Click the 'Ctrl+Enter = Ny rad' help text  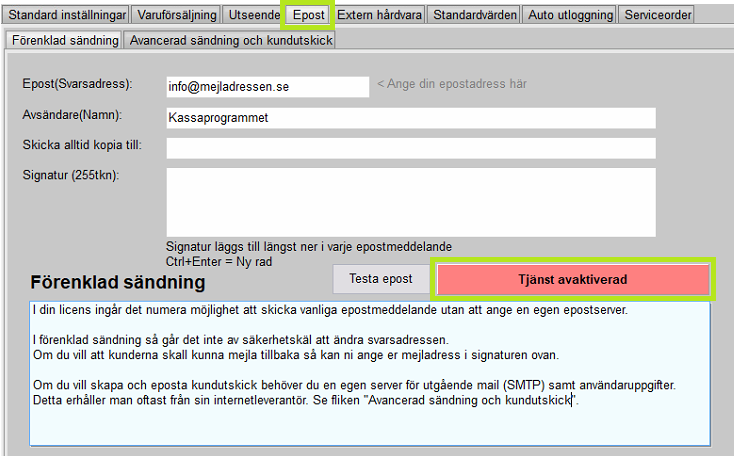219,261
